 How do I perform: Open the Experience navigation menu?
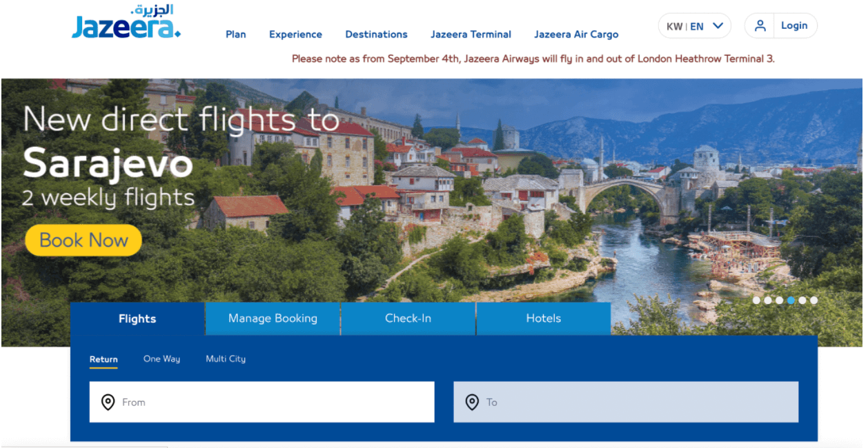295,34
